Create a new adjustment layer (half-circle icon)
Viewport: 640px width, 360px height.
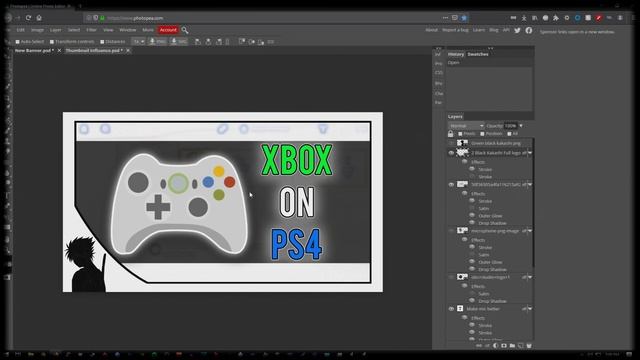pos(496,346)
